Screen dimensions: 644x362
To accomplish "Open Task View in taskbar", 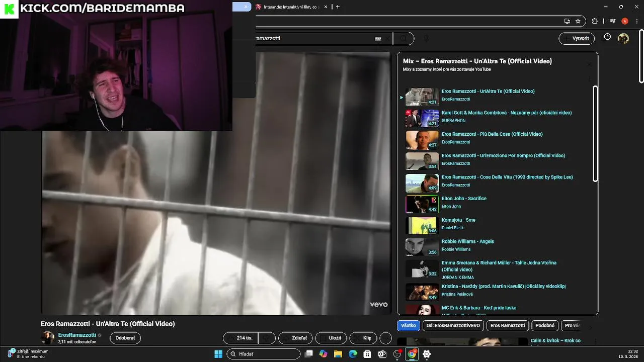I will (309, 354).
